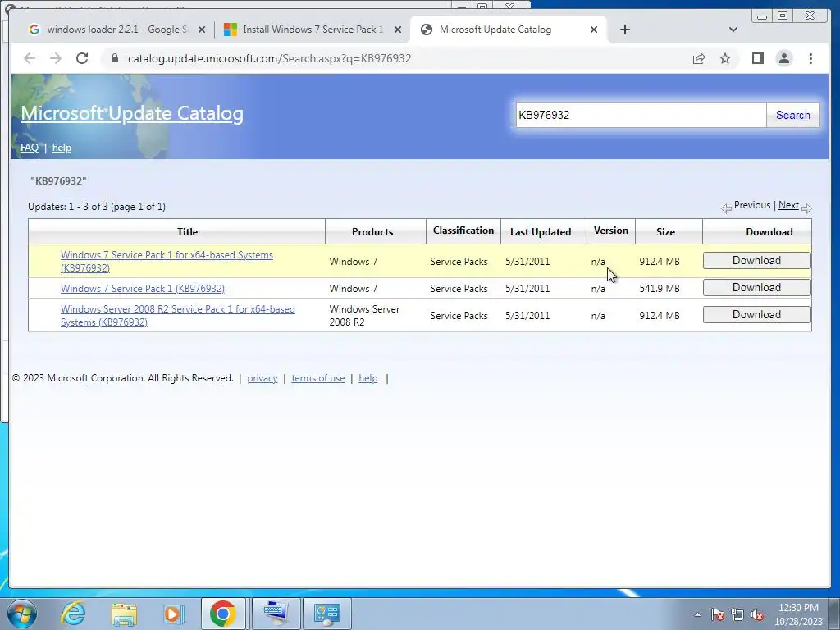Screen dimensions: 840x630
Task: Open the FAQ link
Action: point(30,148)
